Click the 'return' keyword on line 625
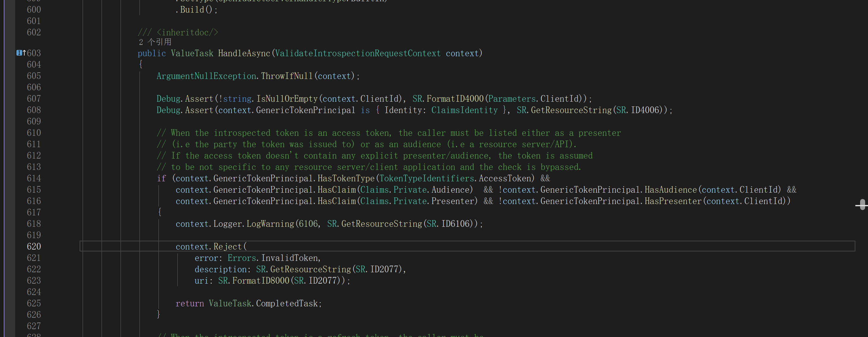Viewport: 868px width, 337px height. (189, 303)
